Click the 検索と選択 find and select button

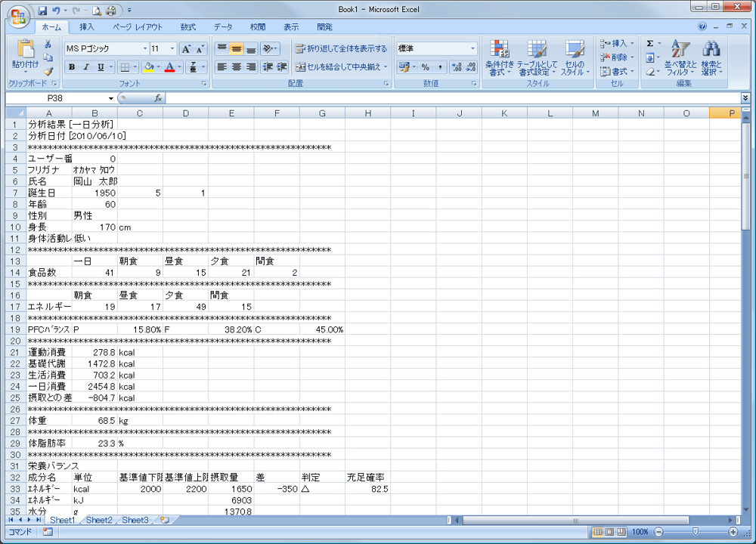[x=711, y=57]
